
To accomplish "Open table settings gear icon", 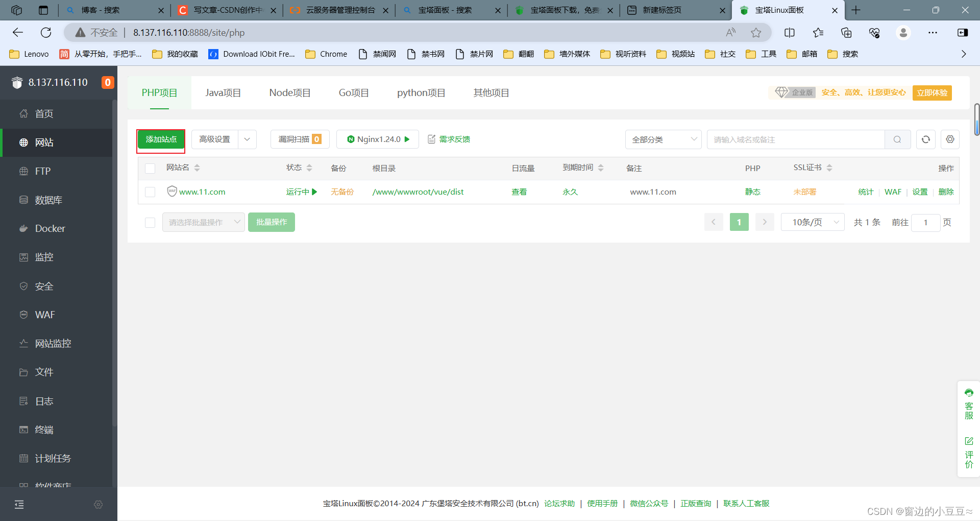I will pyautogui.click(x=950, y=139).
